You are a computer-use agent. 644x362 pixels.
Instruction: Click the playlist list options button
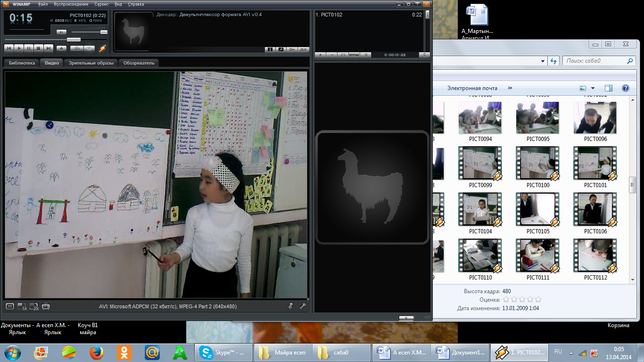click(x=366, y=55)
